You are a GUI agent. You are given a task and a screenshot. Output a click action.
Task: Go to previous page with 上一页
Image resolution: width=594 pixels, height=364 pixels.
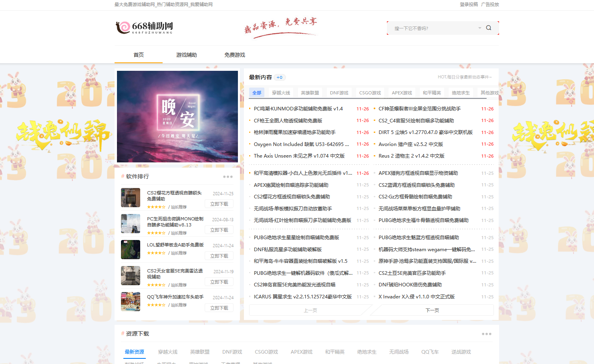coord(310,310)
